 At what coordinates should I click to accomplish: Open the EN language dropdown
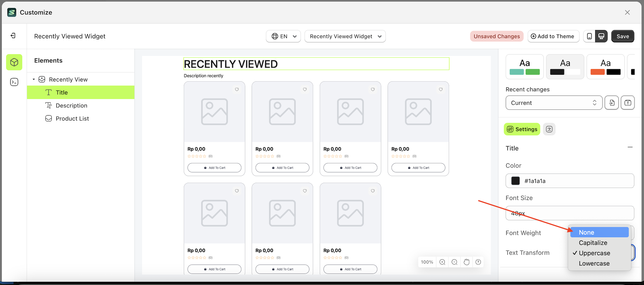pyautogui.click(x=283, y=36)
